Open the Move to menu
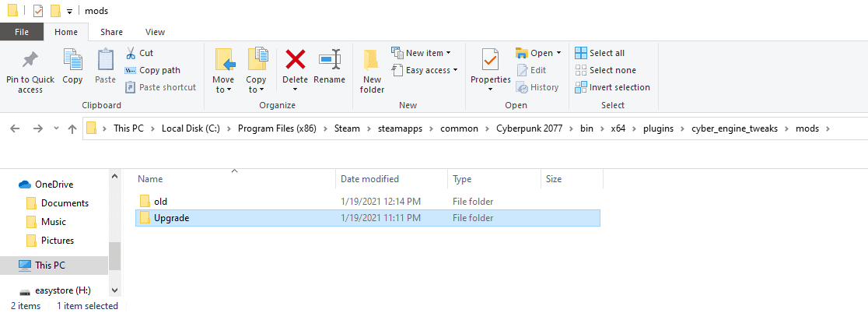 (x=224, y=69)
